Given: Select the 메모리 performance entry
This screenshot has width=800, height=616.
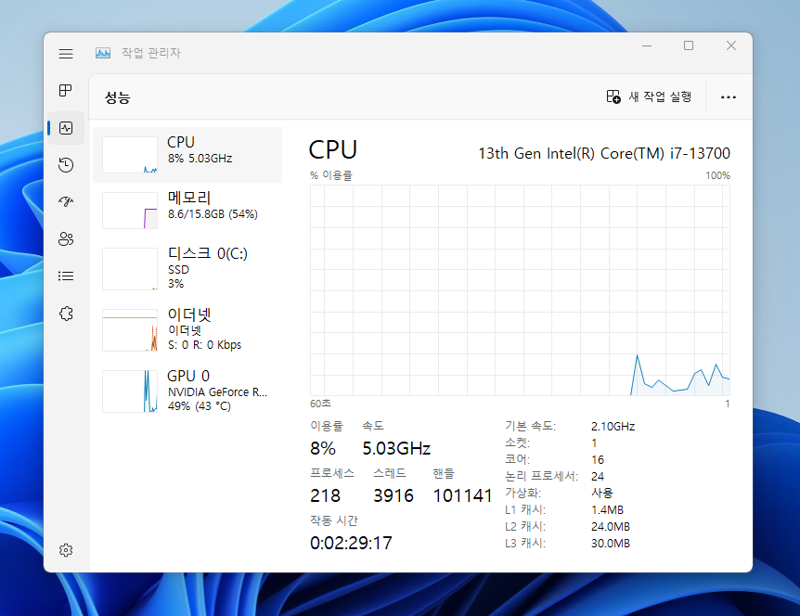Looking at the screenshot, I should [187, 210].
